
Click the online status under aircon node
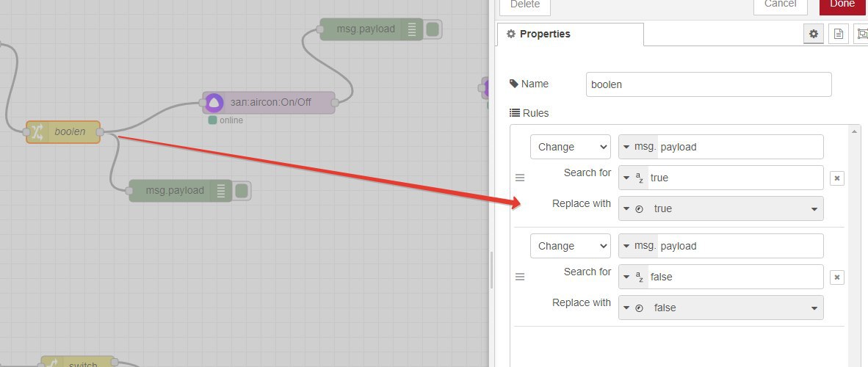(225, 120)
